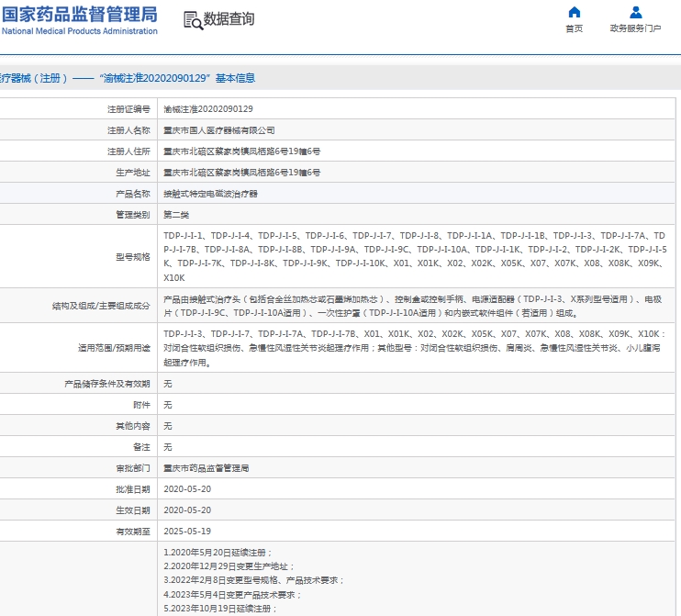The image size is (681, 616).
Task: Open the 数据查询 heading link
Action: (x=229, y=19)
